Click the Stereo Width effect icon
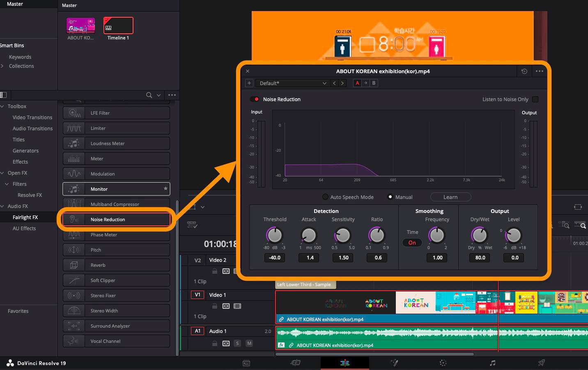The height and width of the screenshot is (370, 588). (x=74, y=311)
